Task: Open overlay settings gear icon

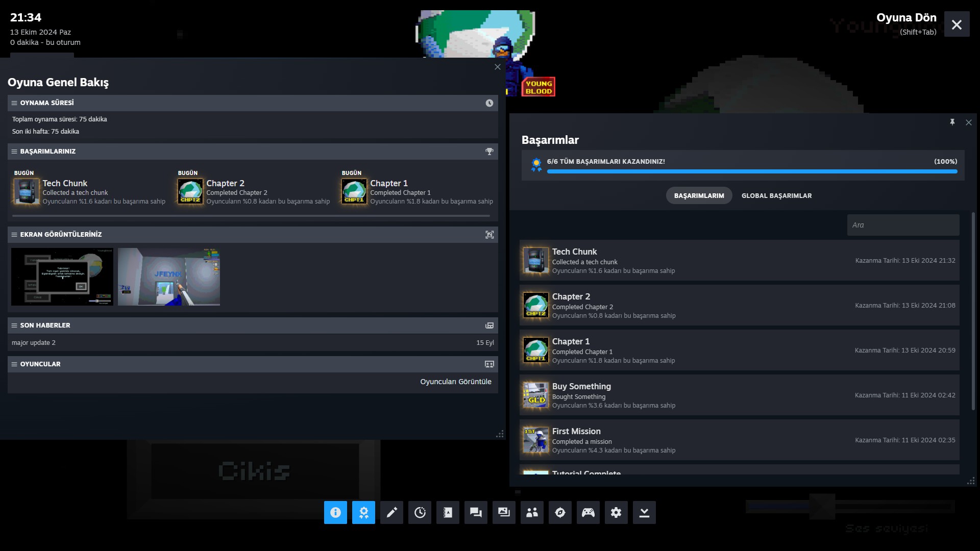Action: [616, 512]
